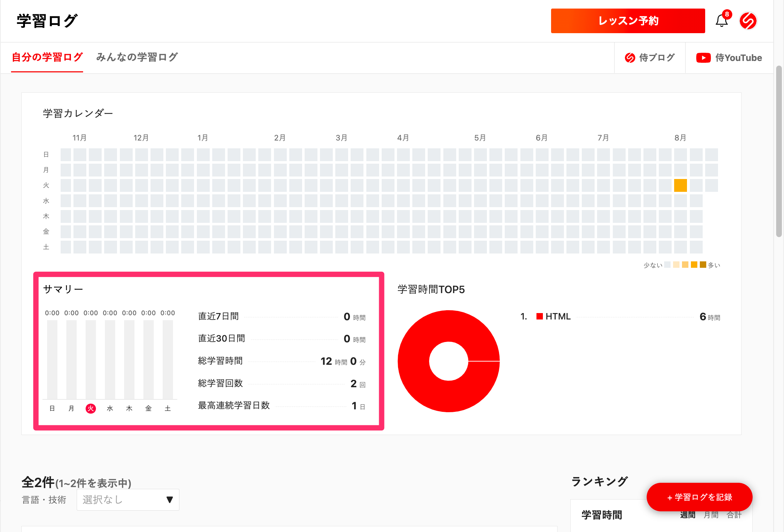
Task: Switch ranking to 合計 view
Action: [x=734, y=515]
